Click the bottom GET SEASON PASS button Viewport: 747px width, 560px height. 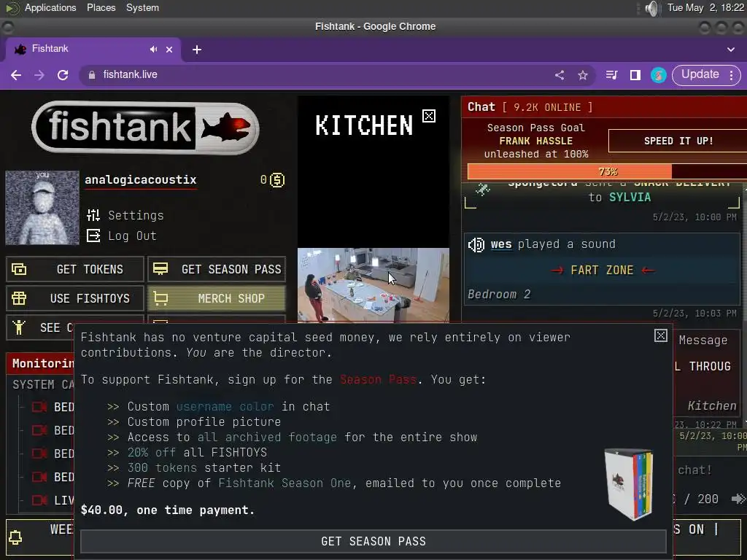(x=373, y=542)
